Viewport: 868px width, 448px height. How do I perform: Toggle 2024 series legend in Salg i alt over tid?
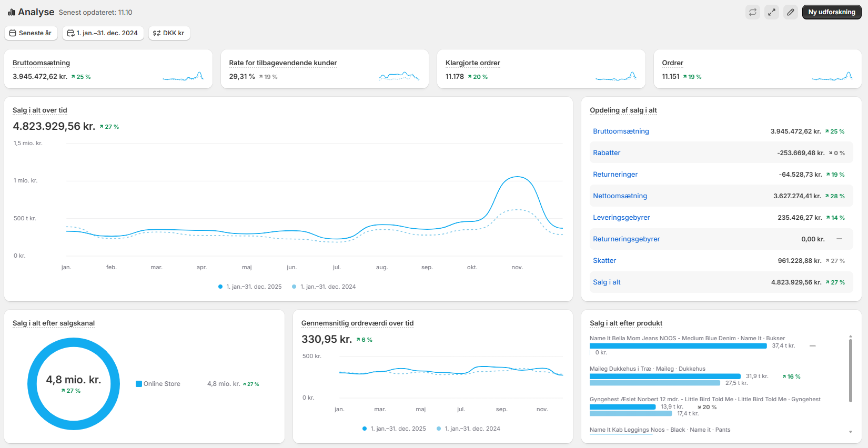pyautogui.click(x=324, y=287)
